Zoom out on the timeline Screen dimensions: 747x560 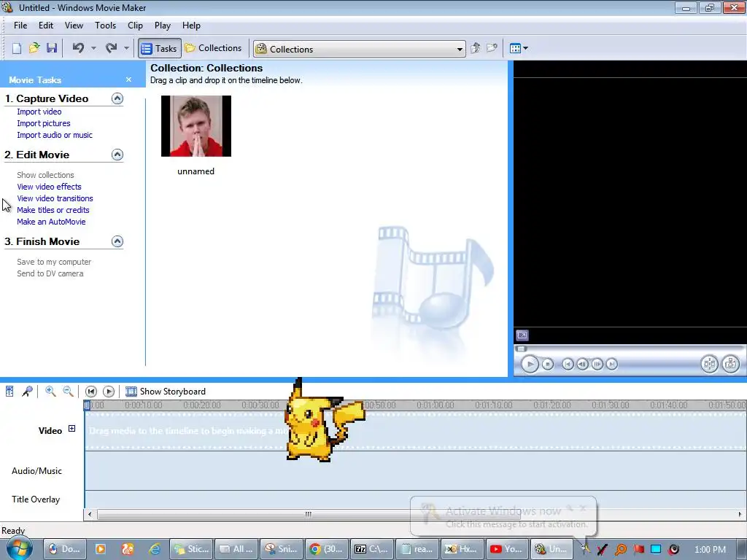68,392
